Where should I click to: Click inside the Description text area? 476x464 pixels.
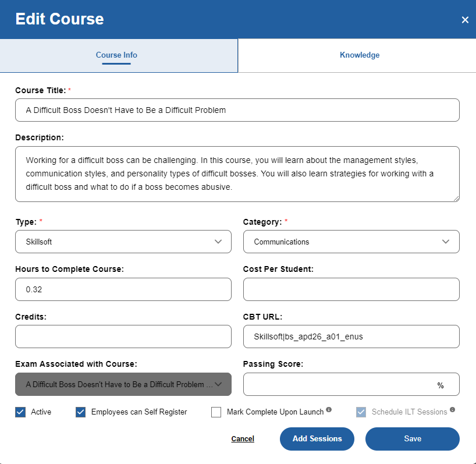[237, 173]
